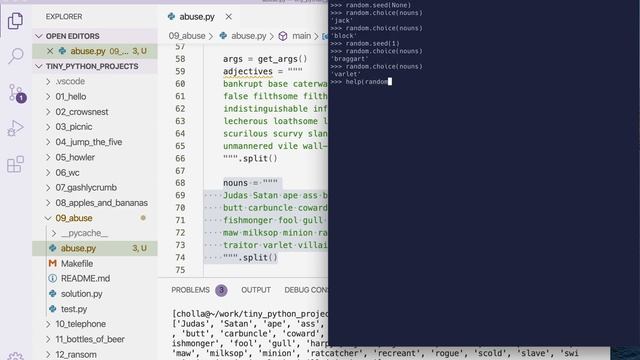
Task: Click the README.md info icon
Action: (52, 278)
